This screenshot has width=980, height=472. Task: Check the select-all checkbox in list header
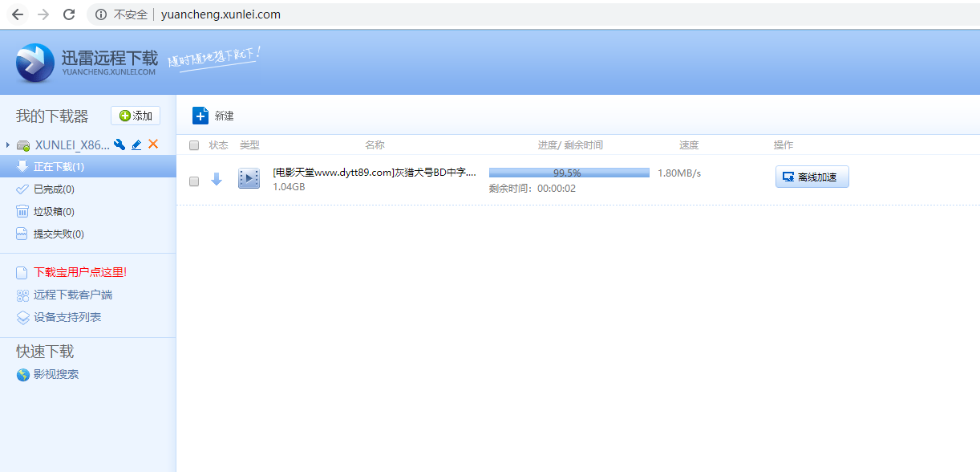pos(193,144)
